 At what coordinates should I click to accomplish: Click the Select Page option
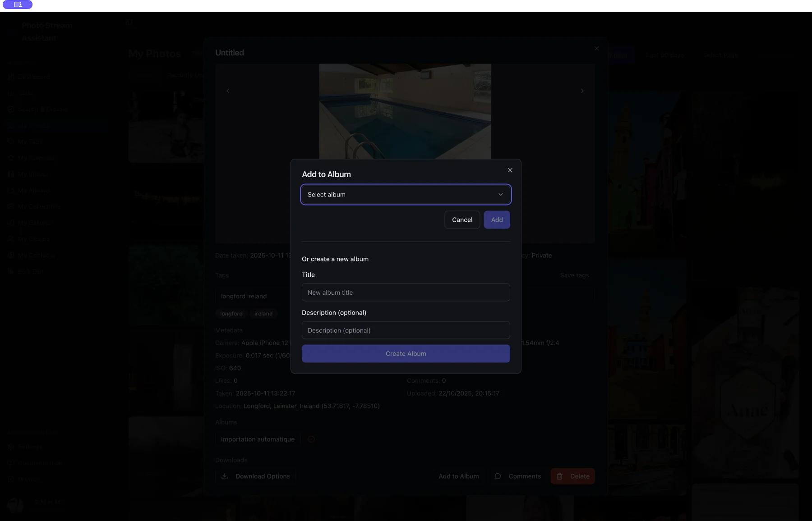click(720, 55)
